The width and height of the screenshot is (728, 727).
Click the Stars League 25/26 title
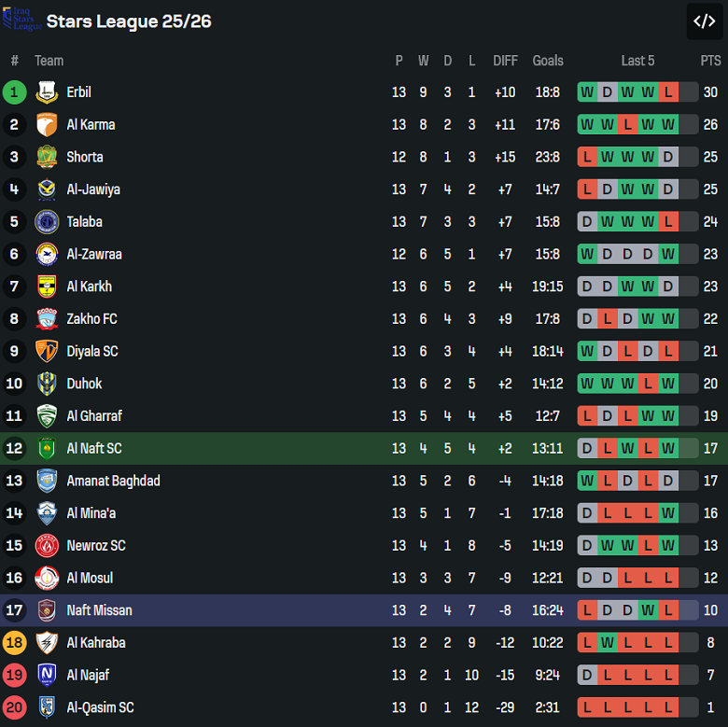point(129,21)
